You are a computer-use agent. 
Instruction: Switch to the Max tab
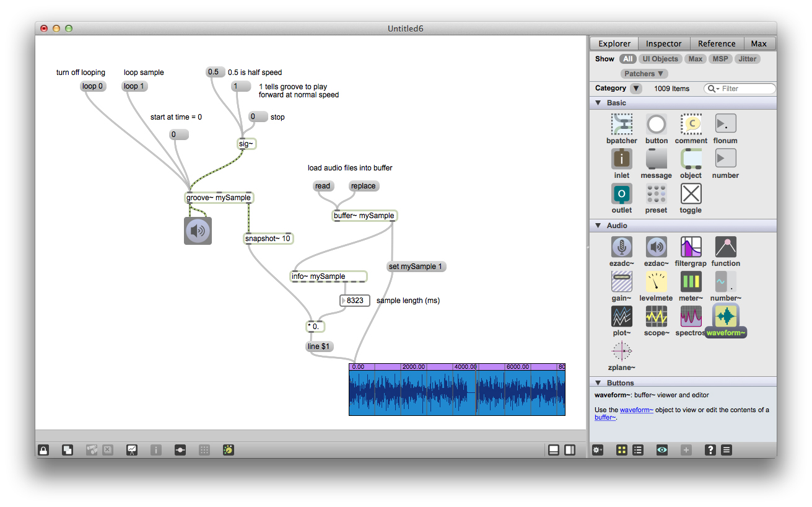click(759, 43)
